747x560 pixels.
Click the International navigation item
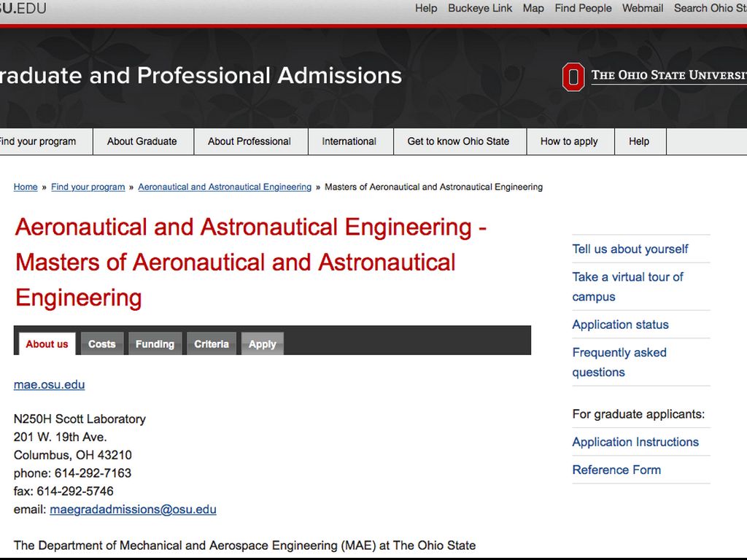coord(349,141)
